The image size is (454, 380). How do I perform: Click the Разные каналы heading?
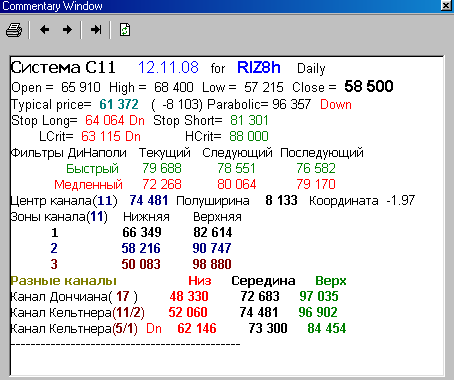coord(63,281)
